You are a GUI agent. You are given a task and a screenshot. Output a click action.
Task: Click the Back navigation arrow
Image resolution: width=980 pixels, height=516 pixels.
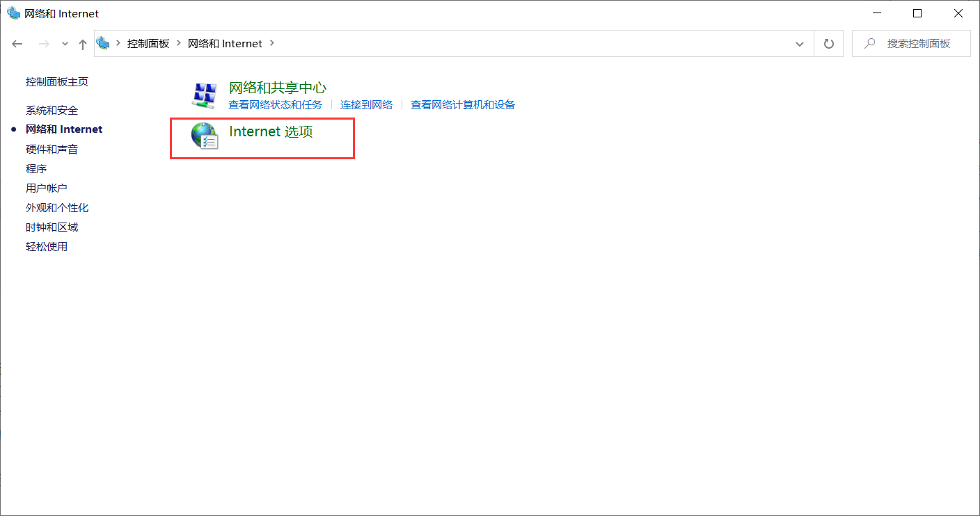pos(17,44)
